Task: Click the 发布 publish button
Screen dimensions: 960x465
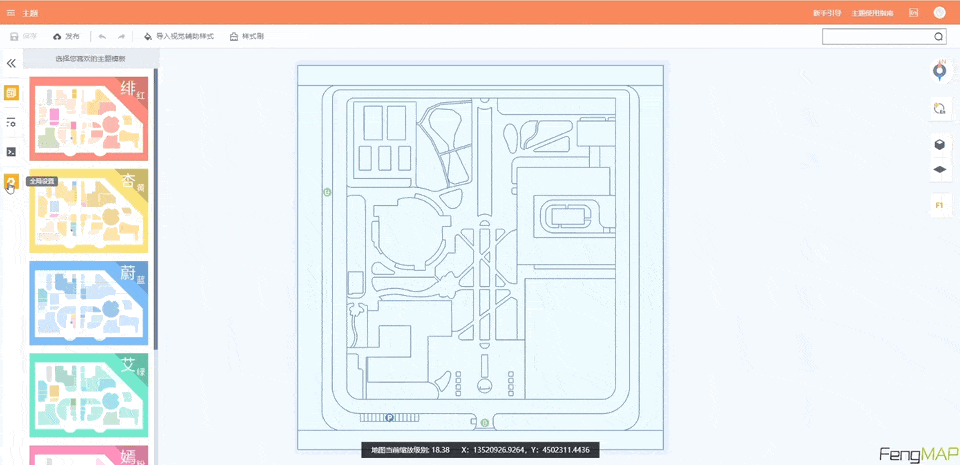Action: [x=66, y=36]
